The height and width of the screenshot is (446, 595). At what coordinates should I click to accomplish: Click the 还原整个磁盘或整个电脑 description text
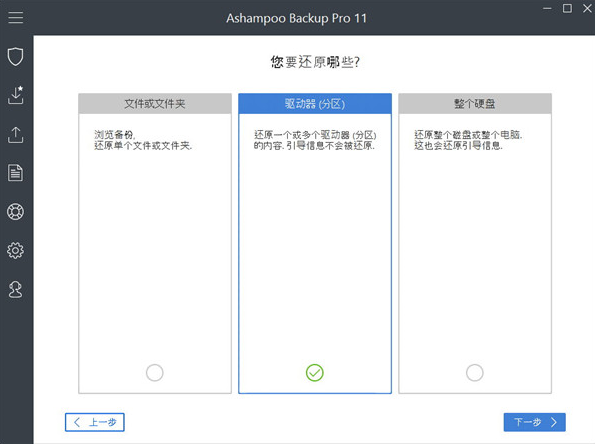coord(468,140)
